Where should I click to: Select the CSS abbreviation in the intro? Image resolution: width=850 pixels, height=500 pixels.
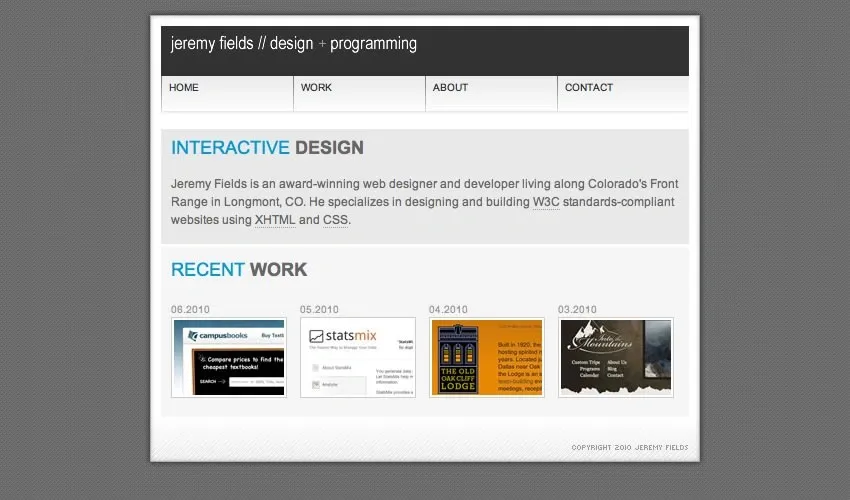tap(335, 220)
